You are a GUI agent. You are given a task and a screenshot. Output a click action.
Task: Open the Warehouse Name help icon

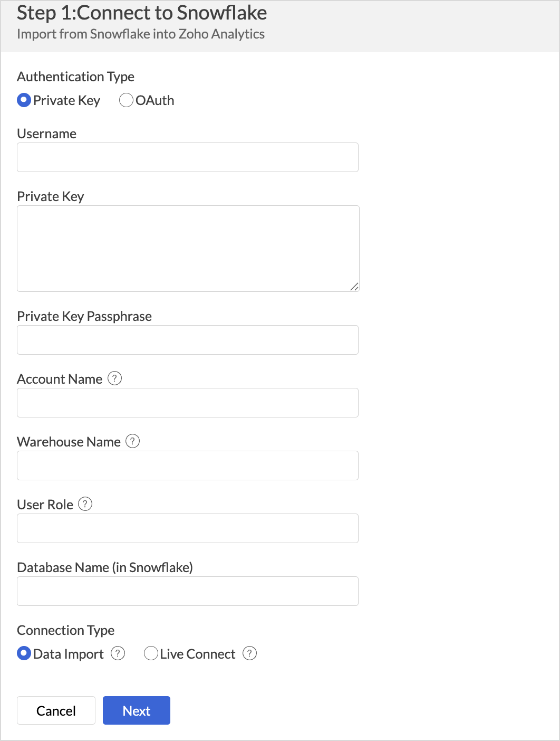[x=132, y=441]
